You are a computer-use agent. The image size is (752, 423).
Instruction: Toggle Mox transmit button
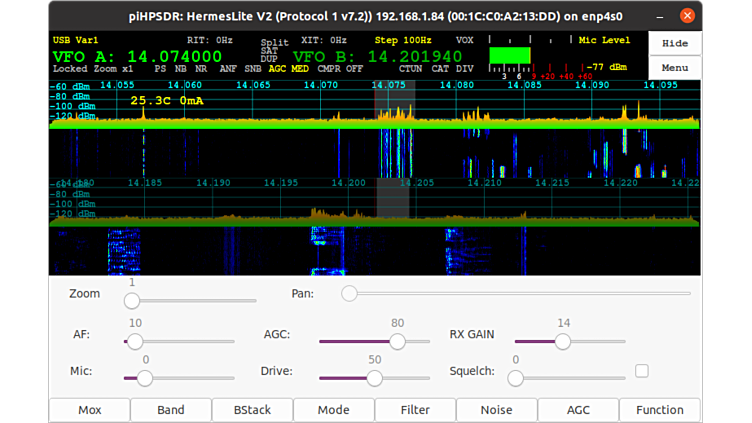(x=89, y=409)
